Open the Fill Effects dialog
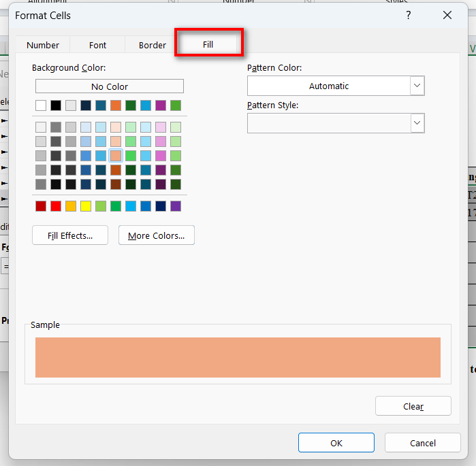The image size is (476, 466). click(x=69, y=235)
